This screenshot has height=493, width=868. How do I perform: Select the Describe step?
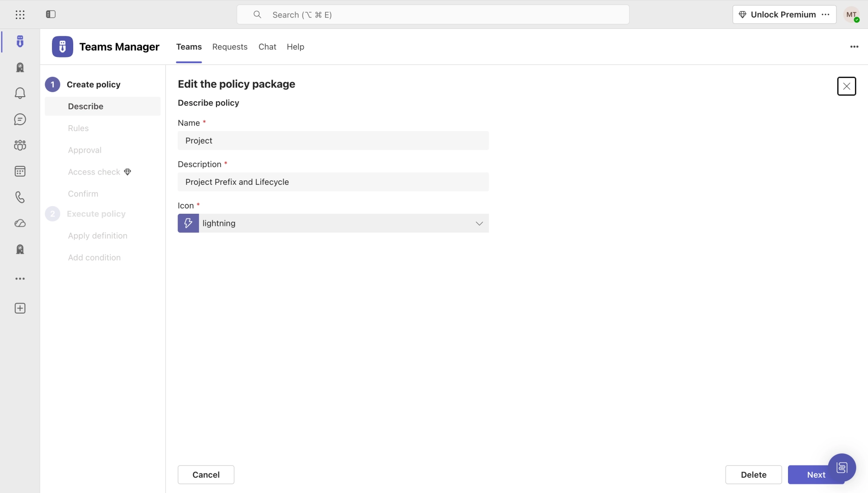[x=103, y=106]
